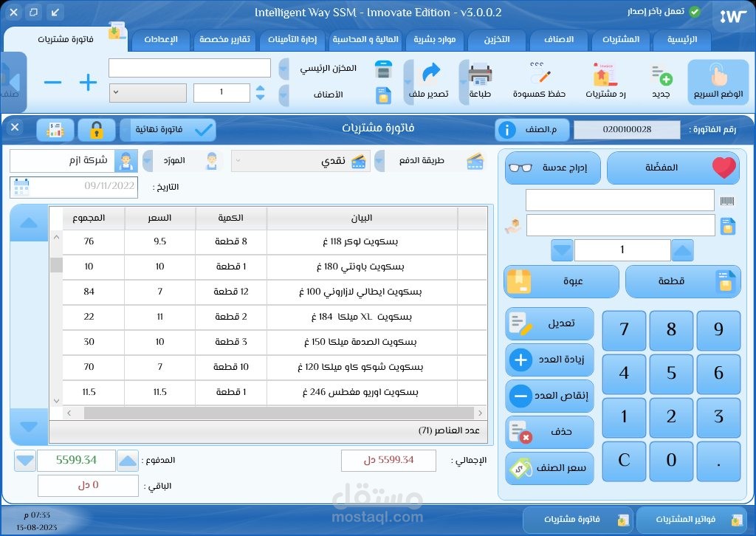Decrease quantity with down arrow in item panel
This screenshot has height=536, width=756.
coord(562,250)
